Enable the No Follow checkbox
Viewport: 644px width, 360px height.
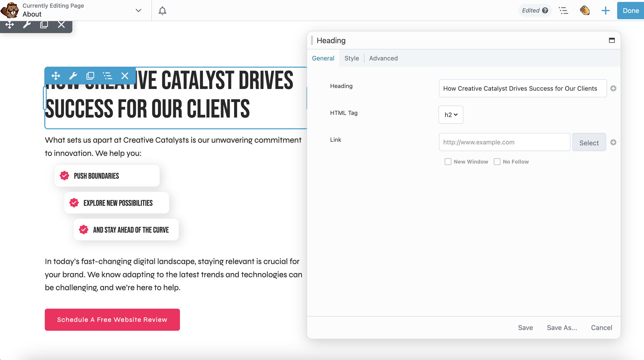point(497,162)
